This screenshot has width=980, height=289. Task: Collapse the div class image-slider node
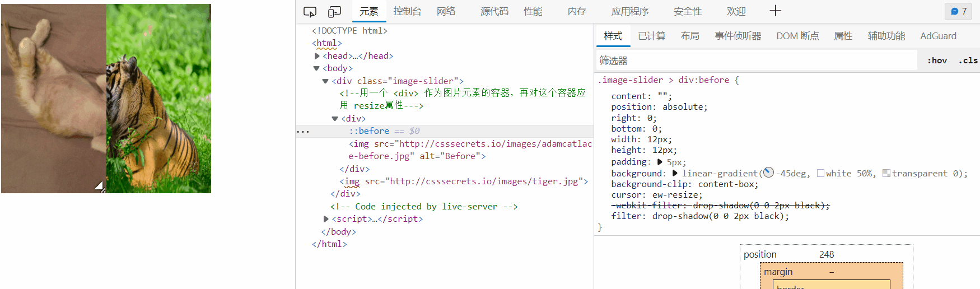pyautogui.click(x=325, y=81)
